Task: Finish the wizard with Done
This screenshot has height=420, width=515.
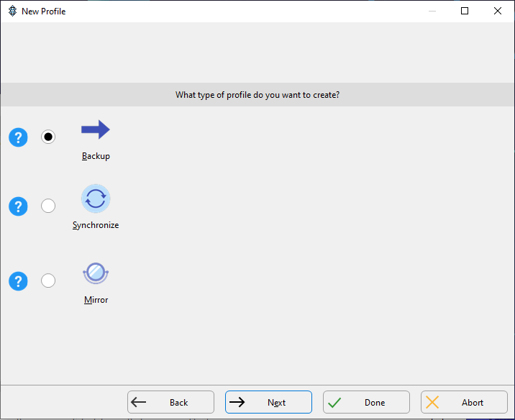Action: point(367,402)
